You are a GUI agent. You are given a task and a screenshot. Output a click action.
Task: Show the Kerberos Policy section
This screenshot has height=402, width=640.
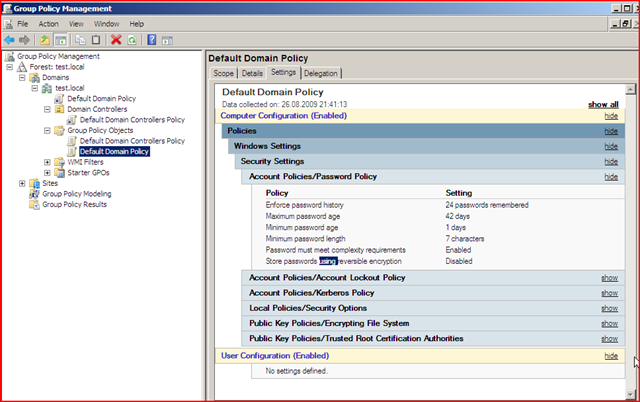(x=609, y=293)
